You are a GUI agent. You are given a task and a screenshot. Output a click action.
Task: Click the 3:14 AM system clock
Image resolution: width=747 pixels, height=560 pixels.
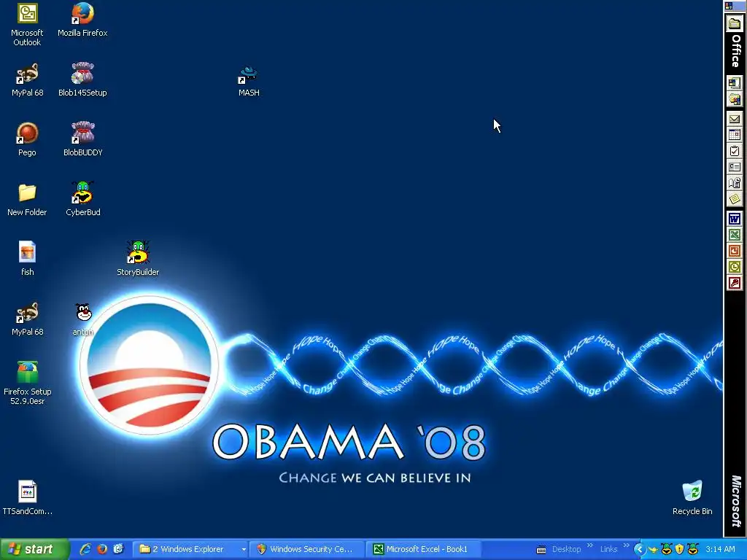720,549
